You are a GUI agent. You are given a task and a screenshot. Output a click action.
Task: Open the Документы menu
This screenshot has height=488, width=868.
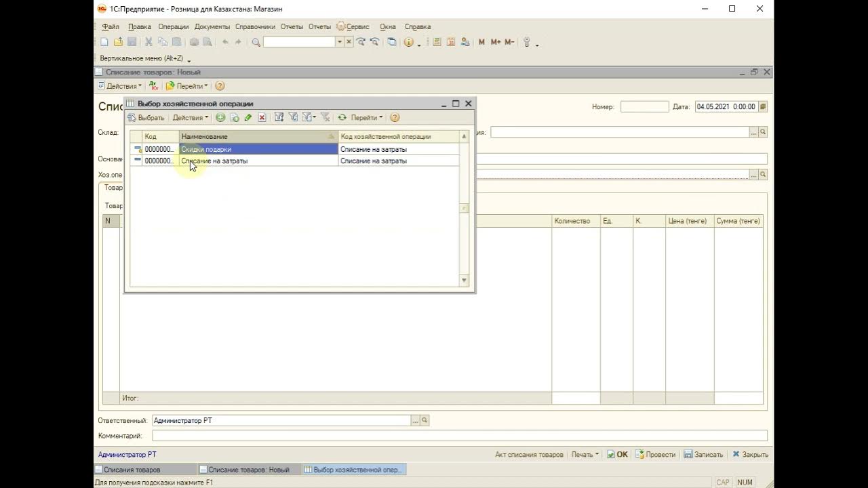click(x=212, y=27)
